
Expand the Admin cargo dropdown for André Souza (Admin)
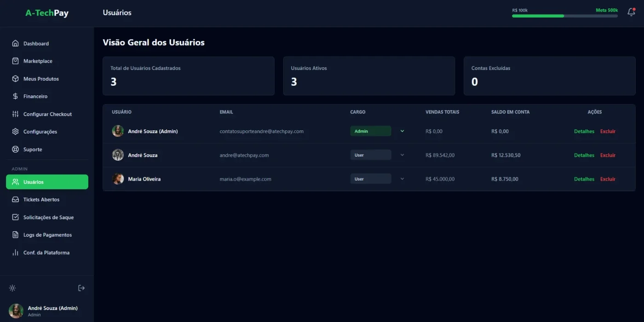[x=378, y=131]
